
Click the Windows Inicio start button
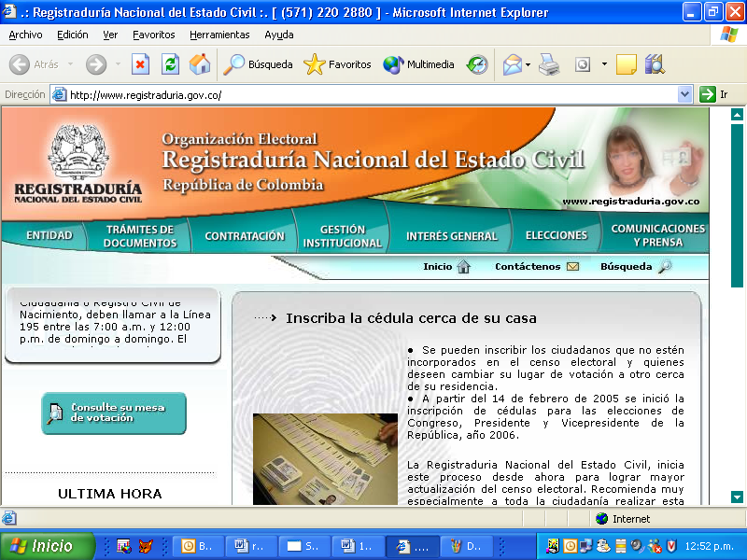tap(48, 546)
